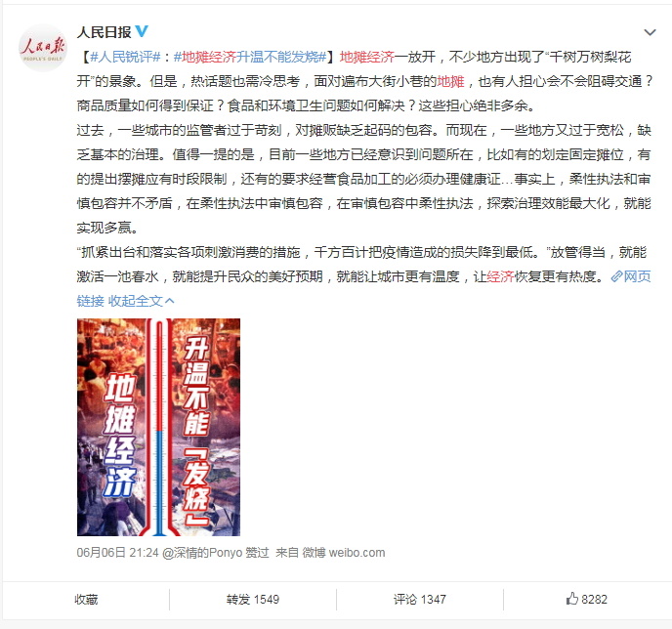This screenshot has height=629, width=672.
Task: Click the blue verified V badge
Action: (x=142, y=31)
